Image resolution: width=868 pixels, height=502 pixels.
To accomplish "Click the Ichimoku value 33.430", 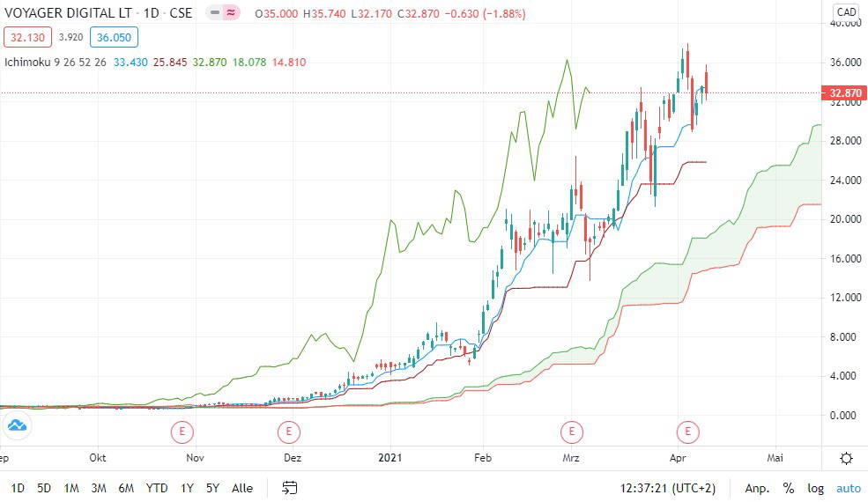I will coord(130,62).
